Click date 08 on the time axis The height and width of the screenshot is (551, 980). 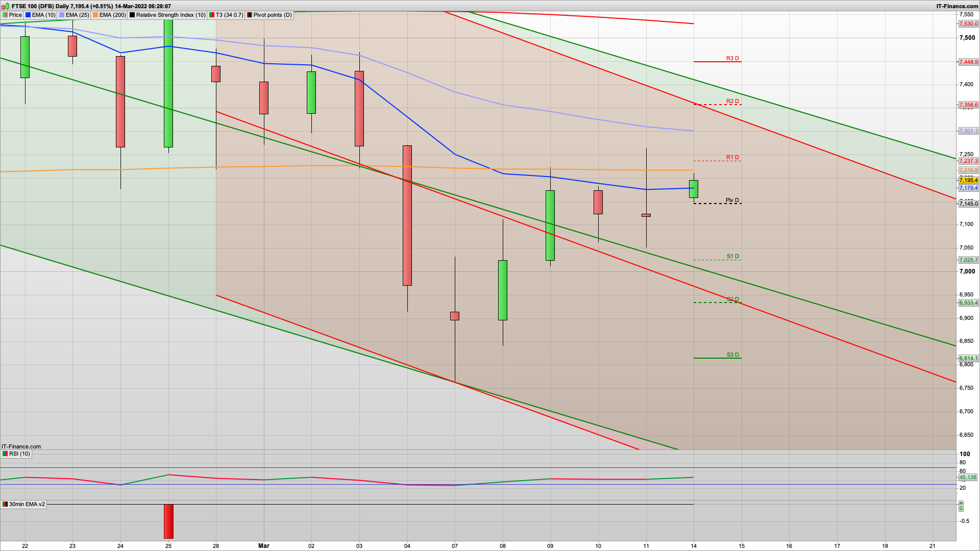click(503, 546)
